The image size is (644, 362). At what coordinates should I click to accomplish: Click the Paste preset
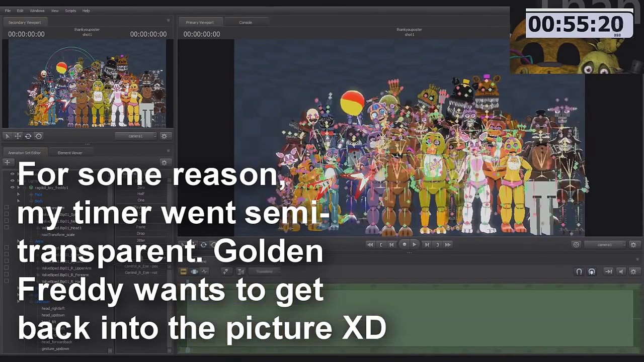click(x=141, y=227)
